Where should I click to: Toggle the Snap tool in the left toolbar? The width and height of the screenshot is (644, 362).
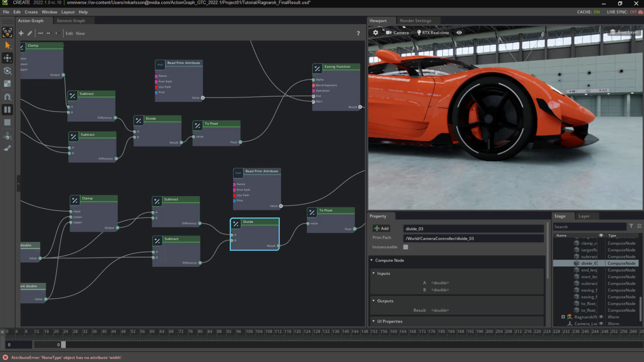coord(7,96)
